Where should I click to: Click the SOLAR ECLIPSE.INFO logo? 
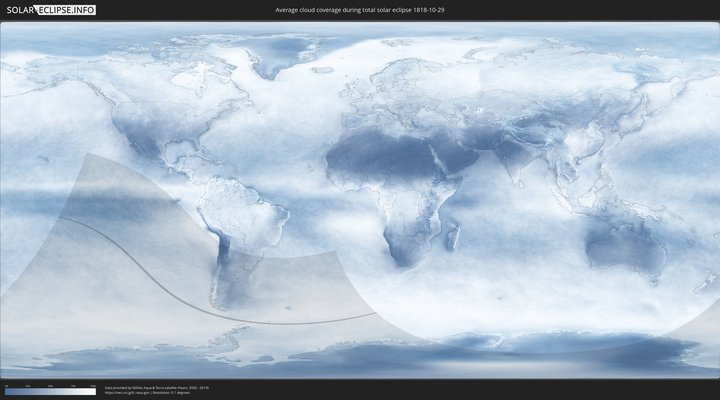coord(51,10)
